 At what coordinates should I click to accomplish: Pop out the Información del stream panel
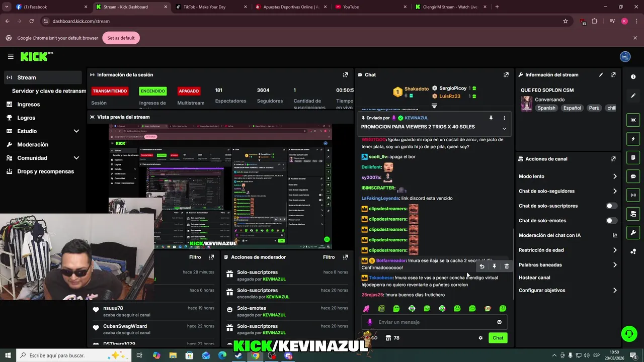click(613, 75)
